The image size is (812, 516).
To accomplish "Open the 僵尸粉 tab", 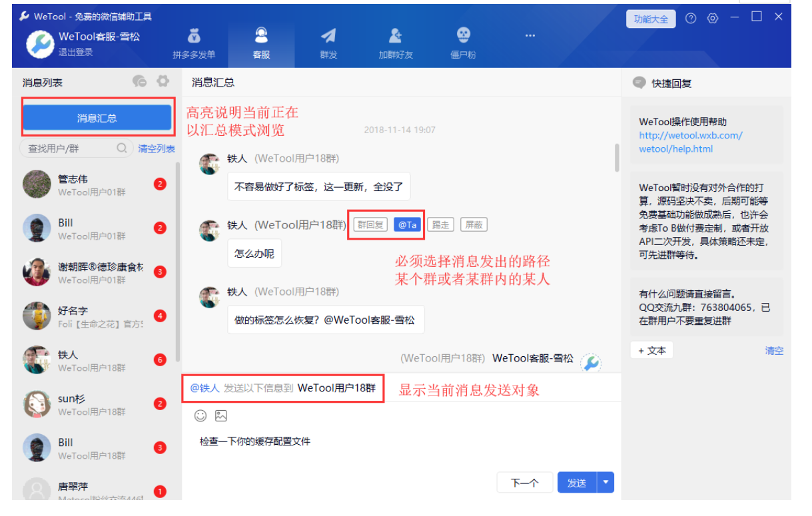I will pos(463,43).
